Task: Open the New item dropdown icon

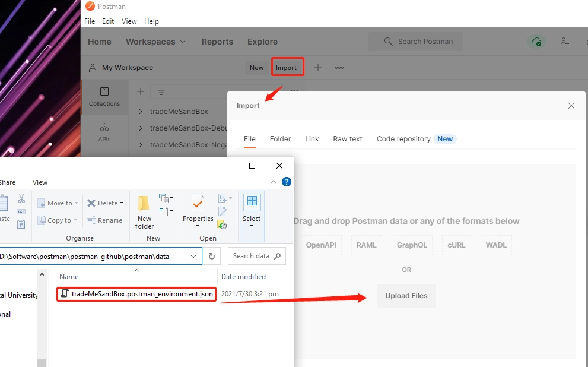Action: [166, 198]
